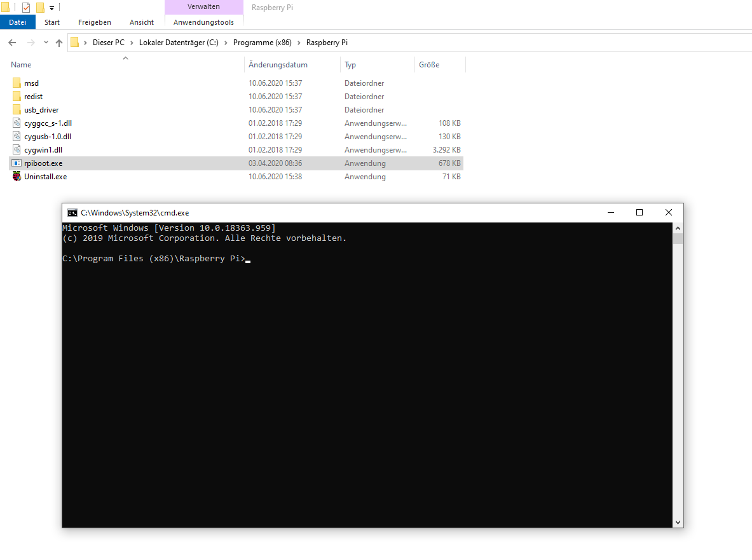Screen dimensions: 752x560
Task: Select the cygwin1.dll file name
Action: 43,150
